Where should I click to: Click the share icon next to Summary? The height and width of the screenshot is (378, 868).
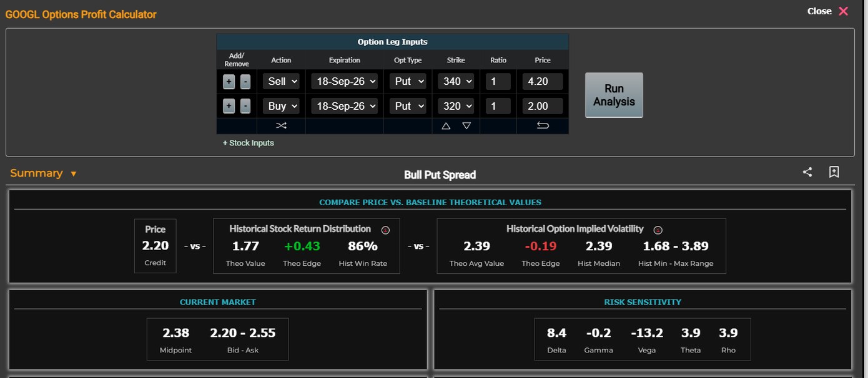click(807, 172)
